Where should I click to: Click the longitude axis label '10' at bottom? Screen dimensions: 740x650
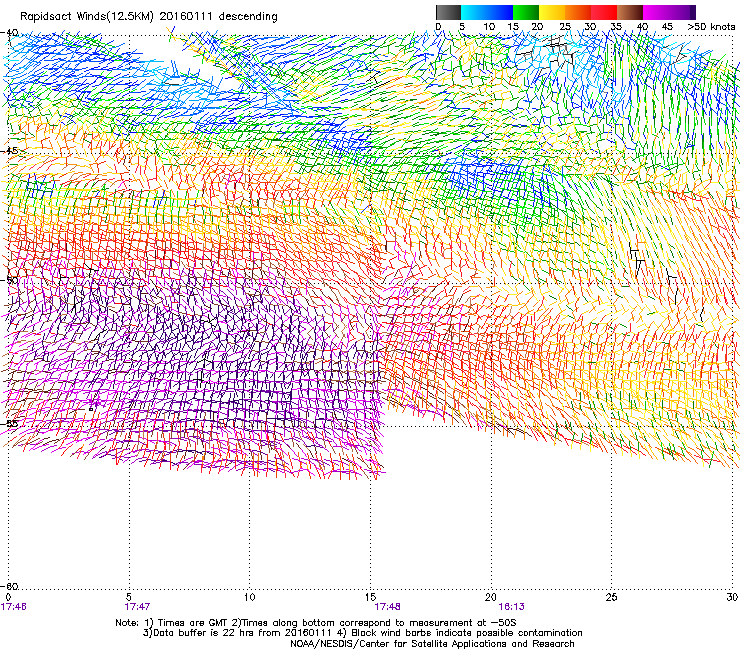[x=250, y=597]
